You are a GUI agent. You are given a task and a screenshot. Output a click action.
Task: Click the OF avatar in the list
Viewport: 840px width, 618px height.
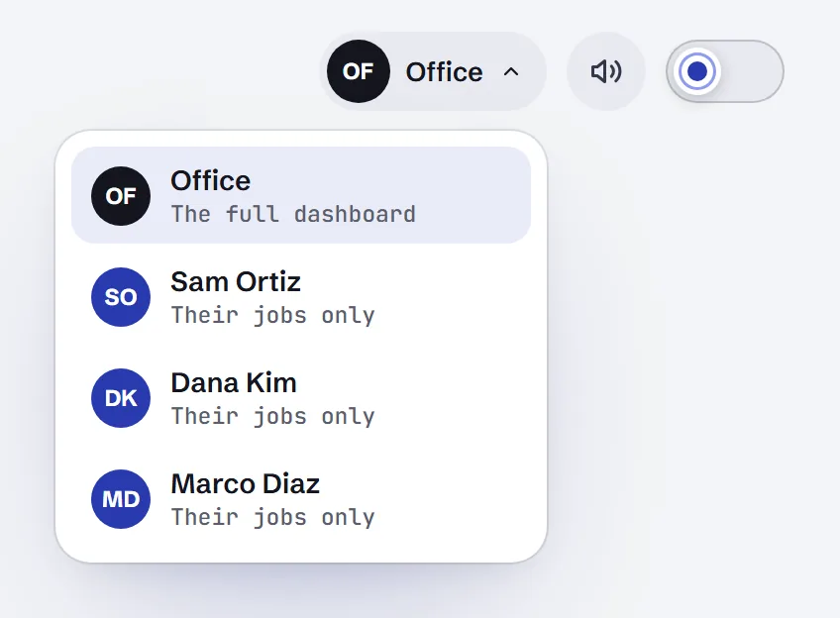121,196
